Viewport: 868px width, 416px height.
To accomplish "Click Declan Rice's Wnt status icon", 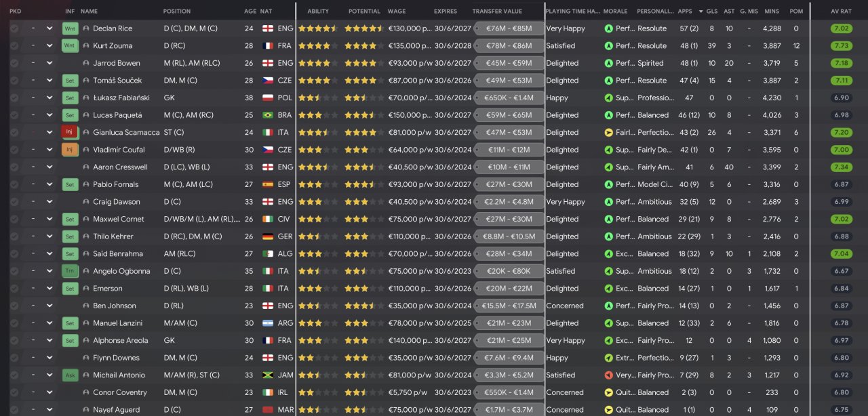I will point(70,28).
